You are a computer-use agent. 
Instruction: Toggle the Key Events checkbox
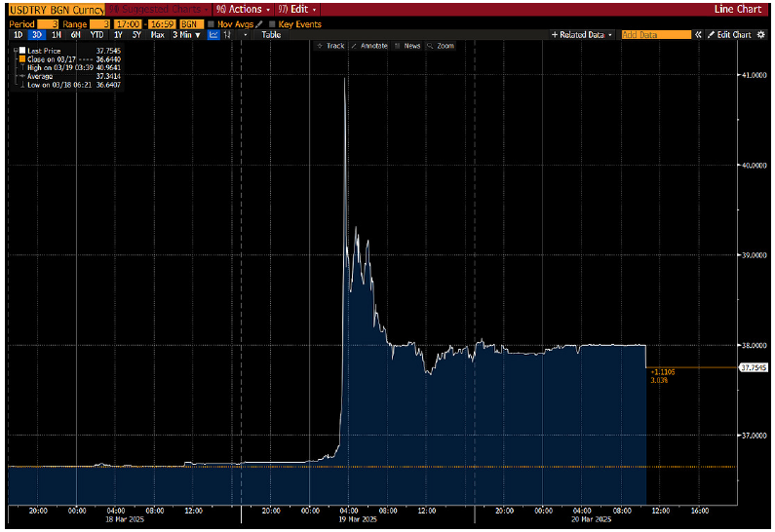pyautogui.click(x=272, y=22)
